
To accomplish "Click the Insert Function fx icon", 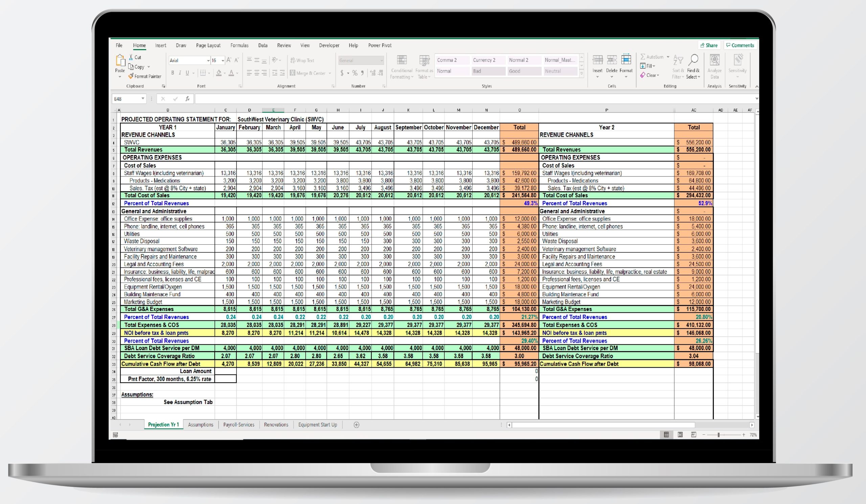I will [x=188, y=99].
